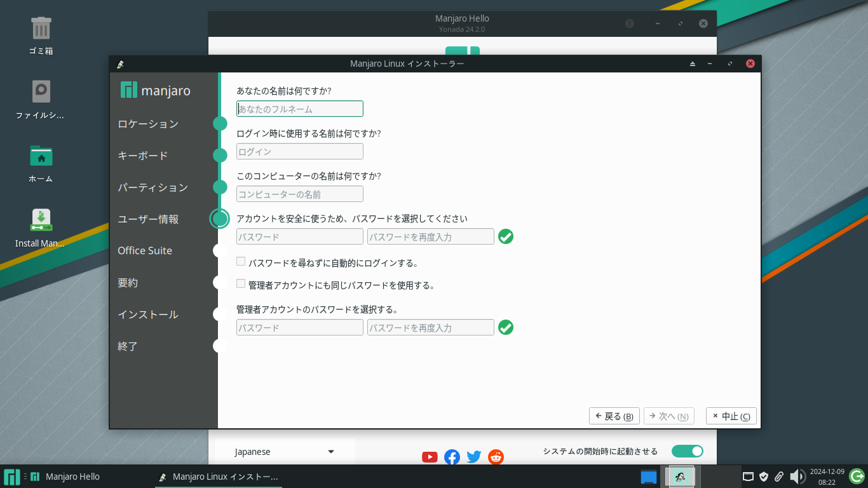
Task: Click the user password field
Action: [x=300, y=236]
